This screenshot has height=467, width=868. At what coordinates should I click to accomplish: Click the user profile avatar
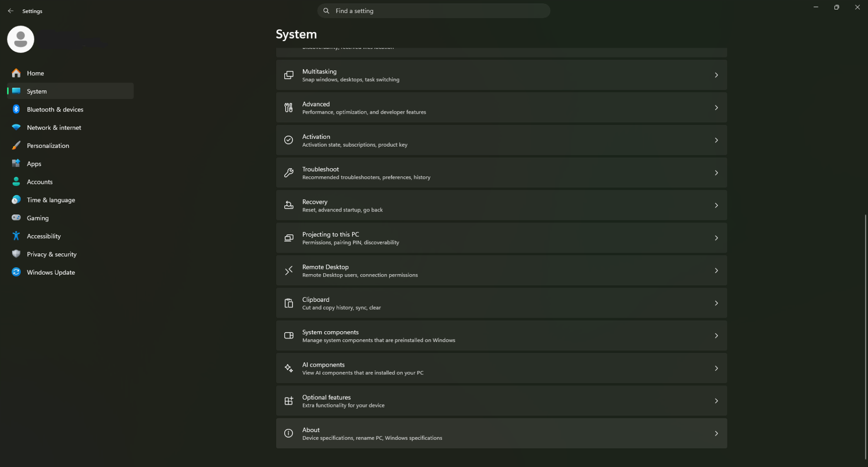click(x=21, y=39)
